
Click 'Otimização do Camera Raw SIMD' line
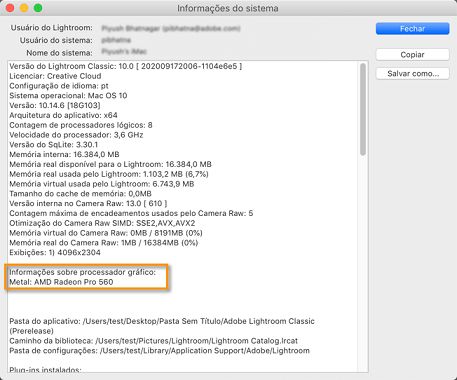102,223
